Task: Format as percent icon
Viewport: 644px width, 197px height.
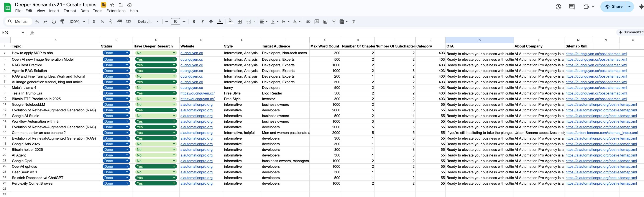Action: click(x=102, y=22)
